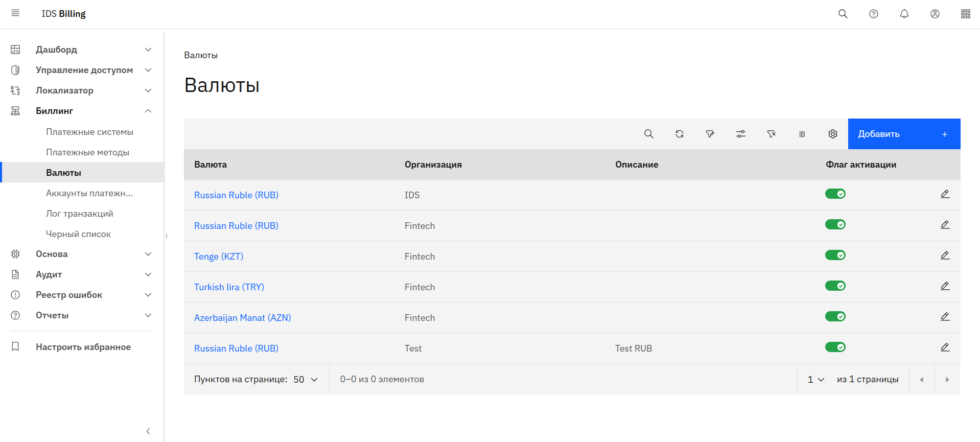Open the hamburger menu next to IDS Billing
Screen dimensions: 980x442
(15, 13)
